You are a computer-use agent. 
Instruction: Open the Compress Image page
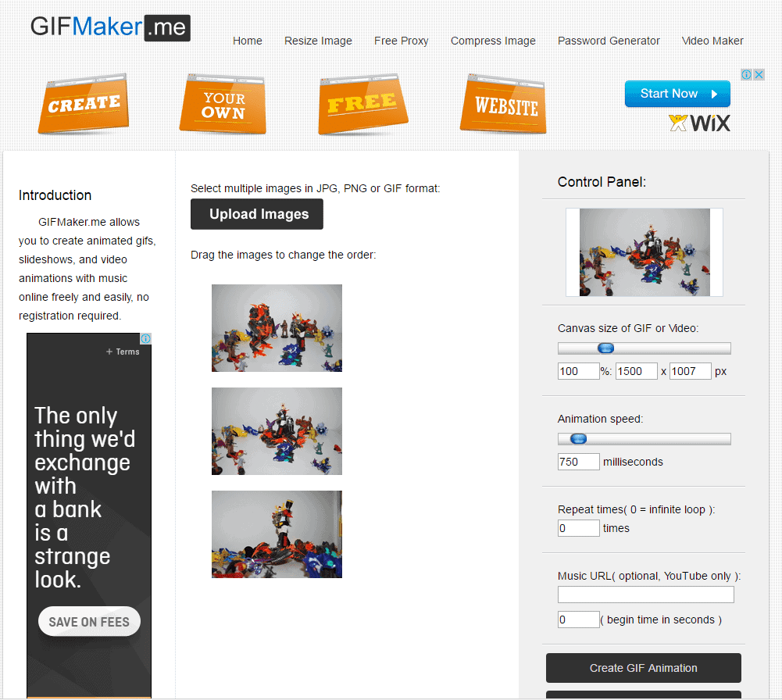click(493, 41)
